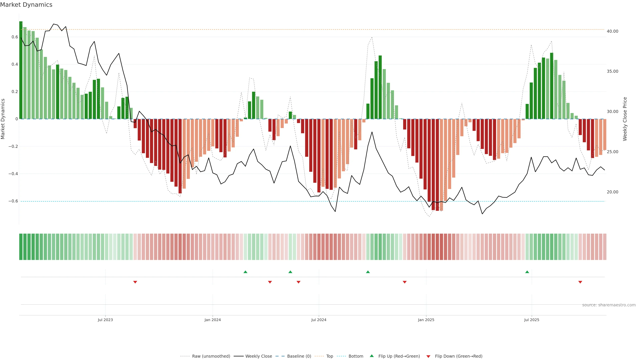Click the first dark green cell in the heat strip
The image size is (644, 362).
(x=21, y=247)
